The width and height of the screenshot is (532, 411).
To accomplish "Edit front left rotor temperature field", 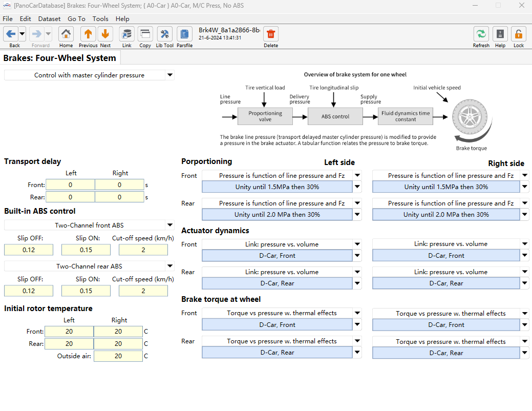I will 69,332.
